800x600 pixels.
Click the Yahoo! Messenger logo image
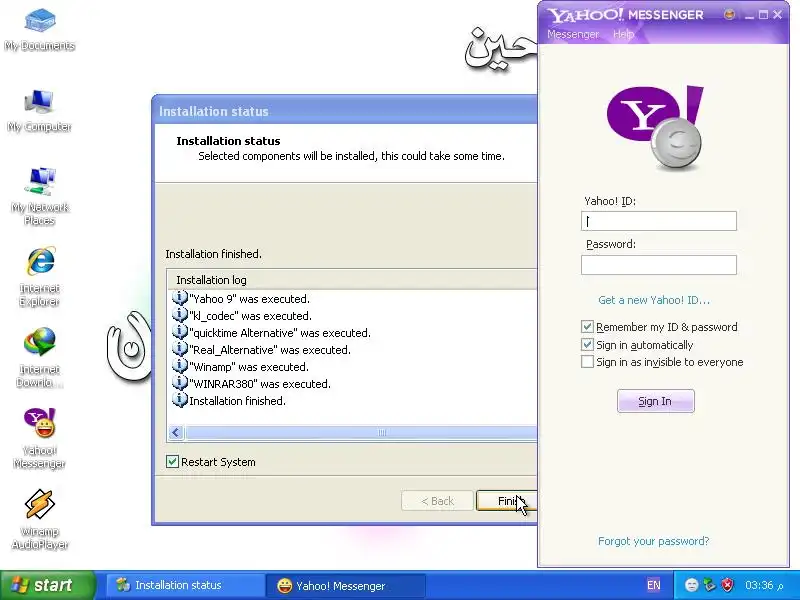pyautogui.click(x=655, y=128)
